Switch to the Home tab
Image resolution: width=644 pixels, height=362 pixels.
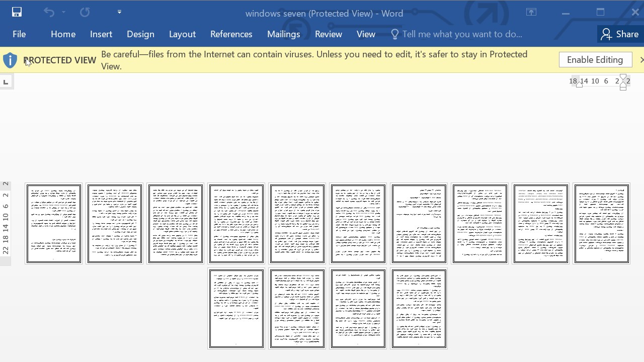click(x=63, y=34)
